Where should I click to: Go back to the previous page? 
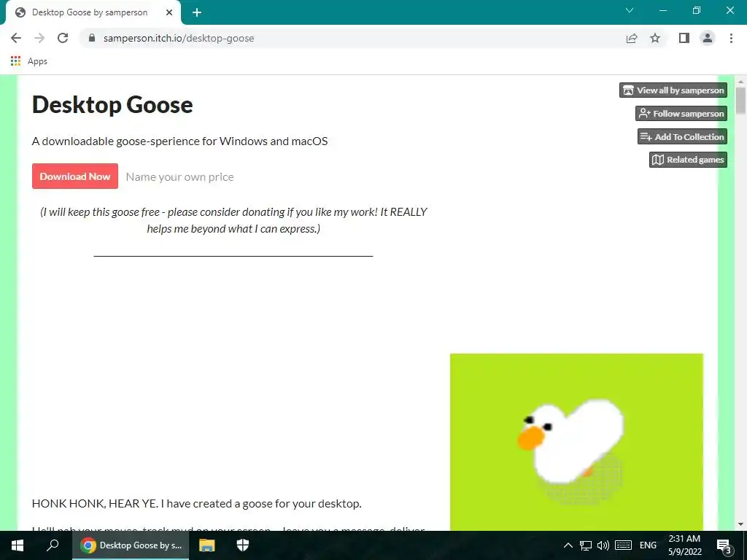click(16, 38)
